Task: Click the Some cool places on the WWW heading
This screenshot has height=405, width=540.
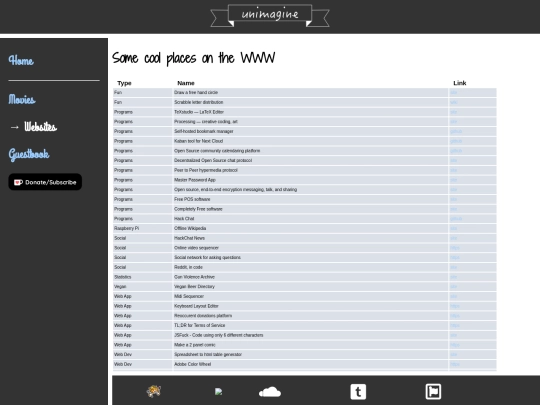Action: tap(194, 58)
